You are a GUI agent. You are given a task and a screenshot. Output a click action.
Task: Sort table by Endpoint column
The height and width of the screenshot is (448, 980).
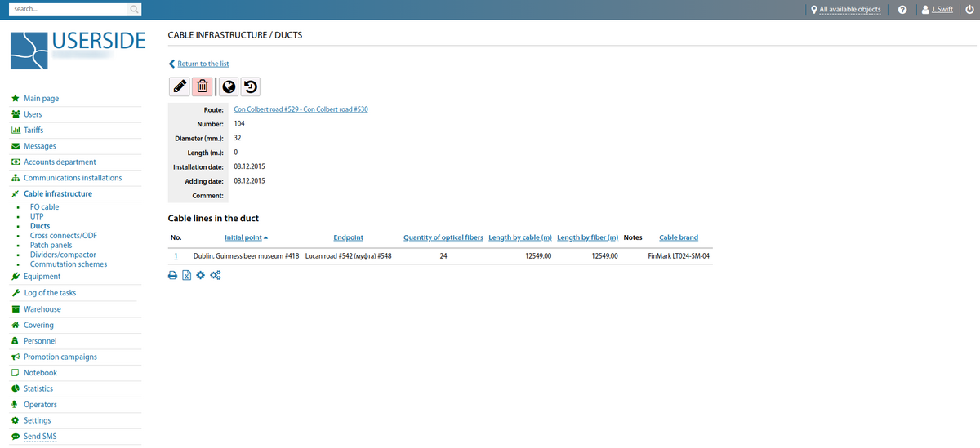click(348, 237)
